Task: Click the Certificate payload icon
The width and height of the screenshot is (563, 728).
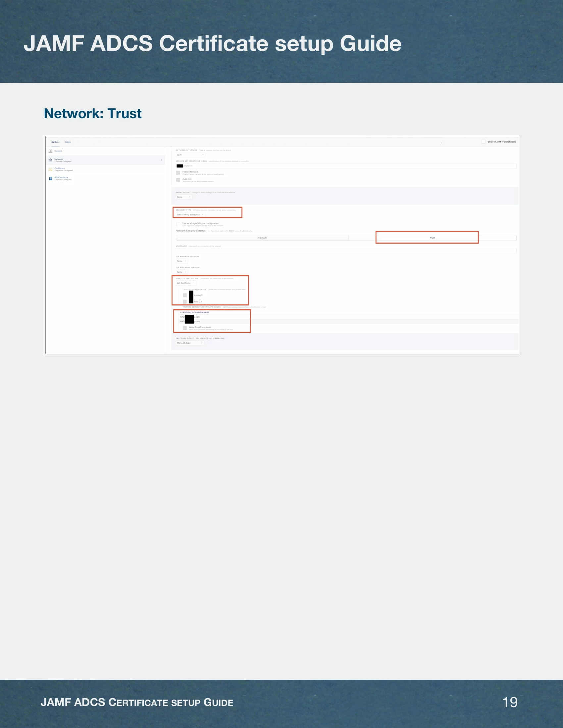Action: (50, 169)
